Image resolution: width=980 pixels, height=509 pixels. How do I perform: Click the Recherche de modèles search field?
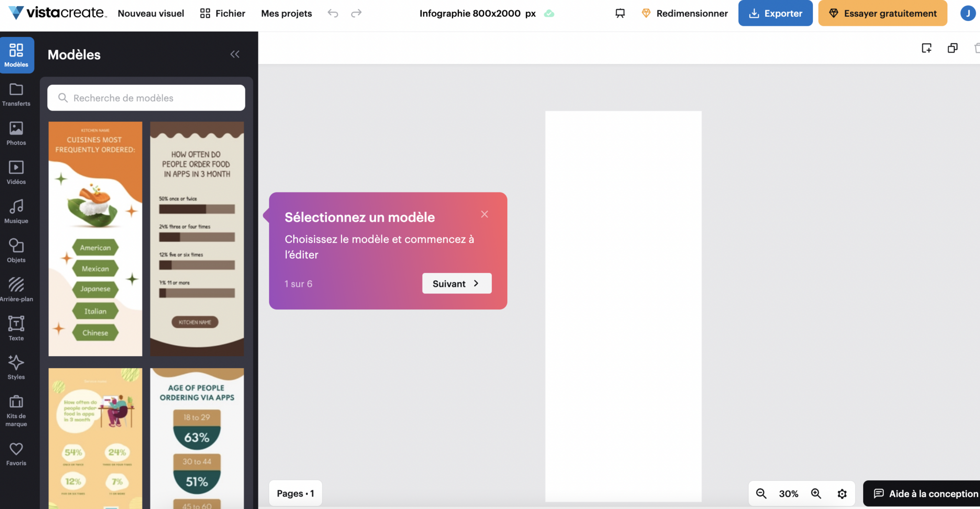point(146,98)
